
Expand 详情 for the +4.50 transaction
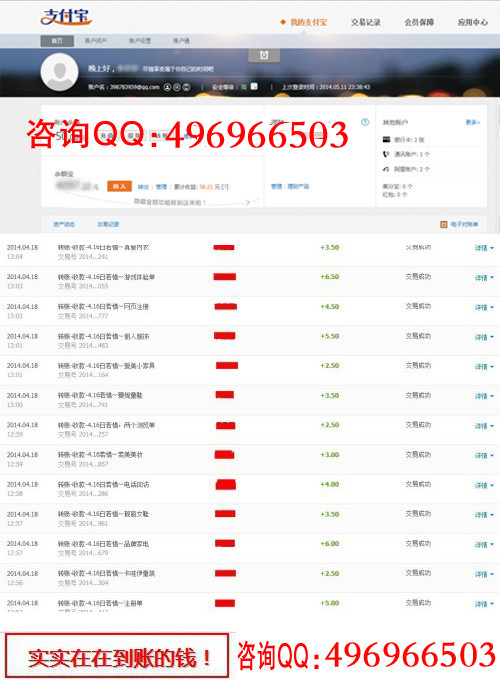484,307
